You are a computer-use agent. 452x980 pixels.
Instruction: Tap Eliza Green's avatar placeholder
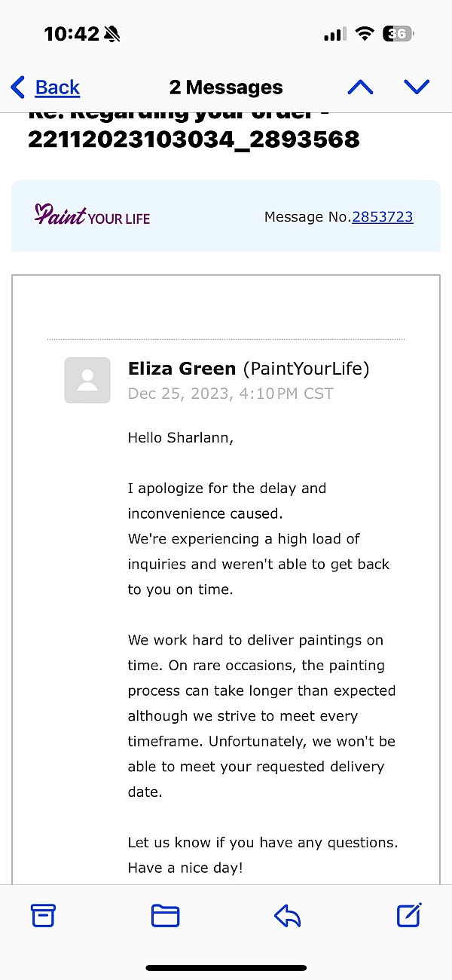[x=87, y=380]
